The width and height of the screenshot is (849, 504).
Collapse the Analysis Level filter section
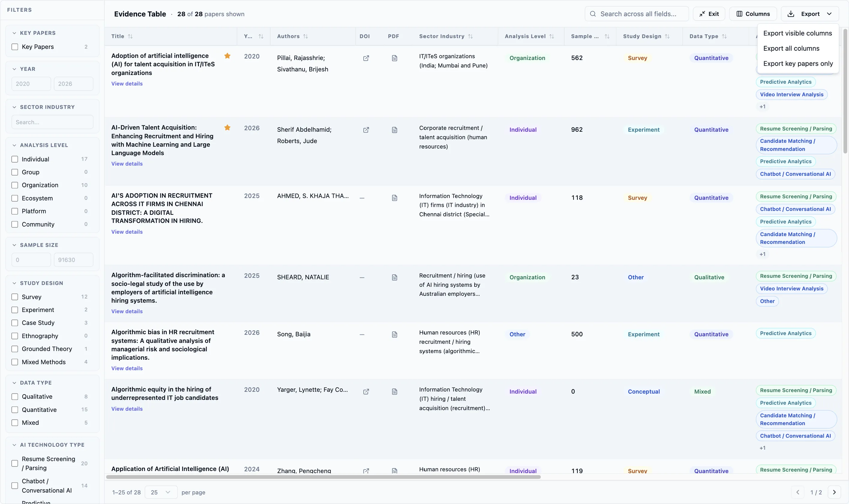pyautogui.click(x=14, y=145)
